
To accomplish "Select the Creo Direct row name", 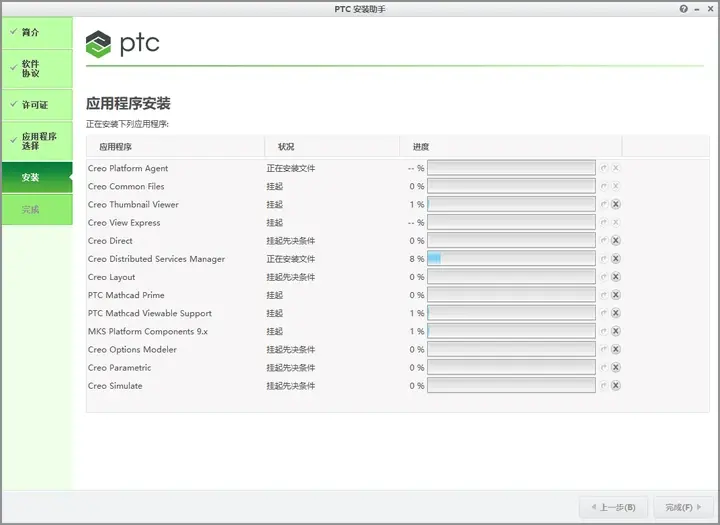I will tap(110, 241).
